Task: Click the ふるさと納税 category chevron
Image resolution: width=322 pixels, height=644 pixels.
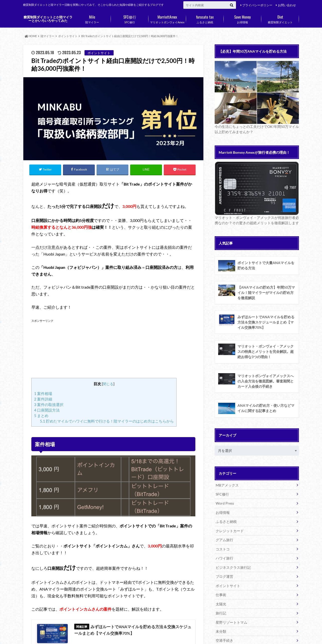Action: (297, 522)
